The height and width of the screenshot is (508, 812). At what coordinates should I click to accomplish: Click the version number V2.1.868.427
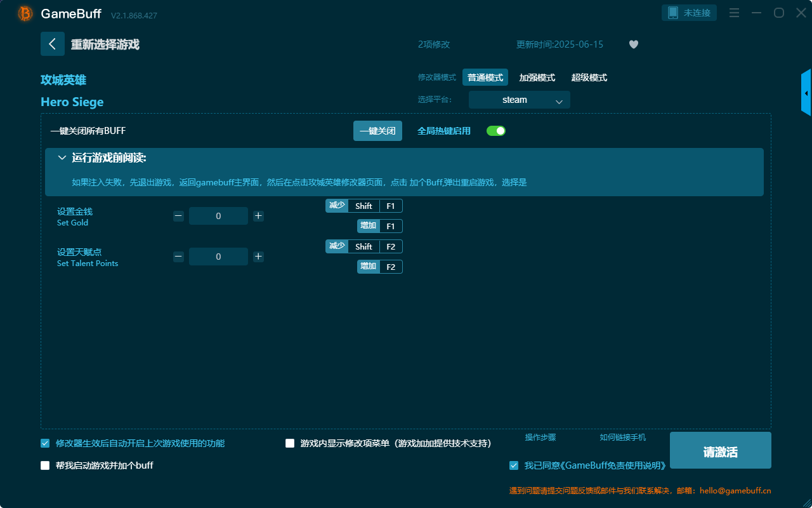(x=134, y=15)
